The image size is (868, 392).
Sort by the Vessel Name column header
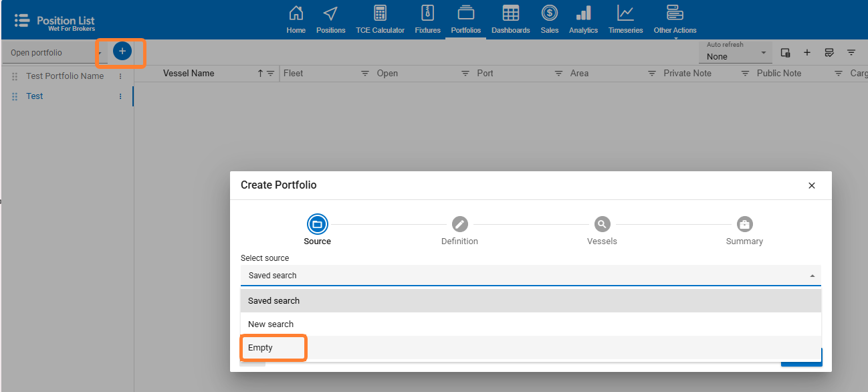point(189,74)
